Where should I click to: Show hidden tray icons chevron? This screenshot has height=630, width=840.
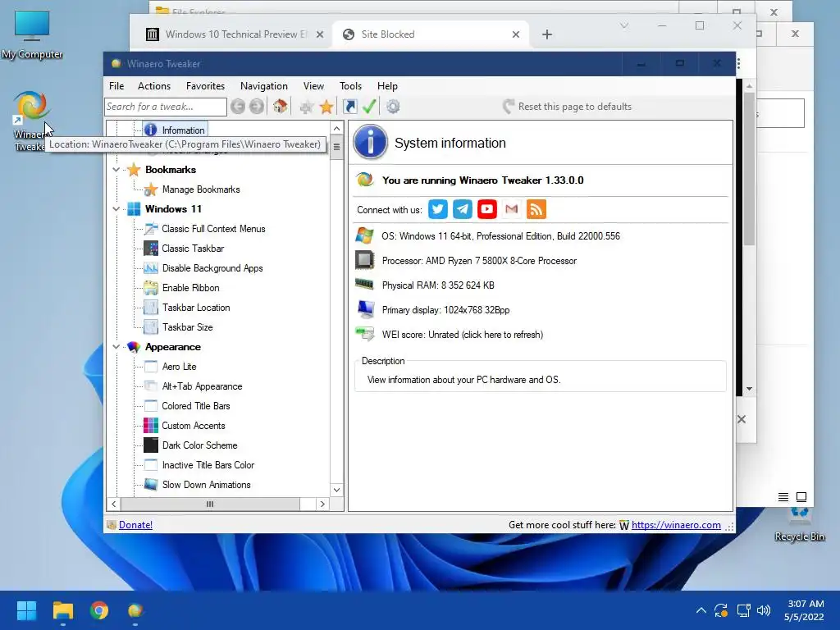coord(701,610)
